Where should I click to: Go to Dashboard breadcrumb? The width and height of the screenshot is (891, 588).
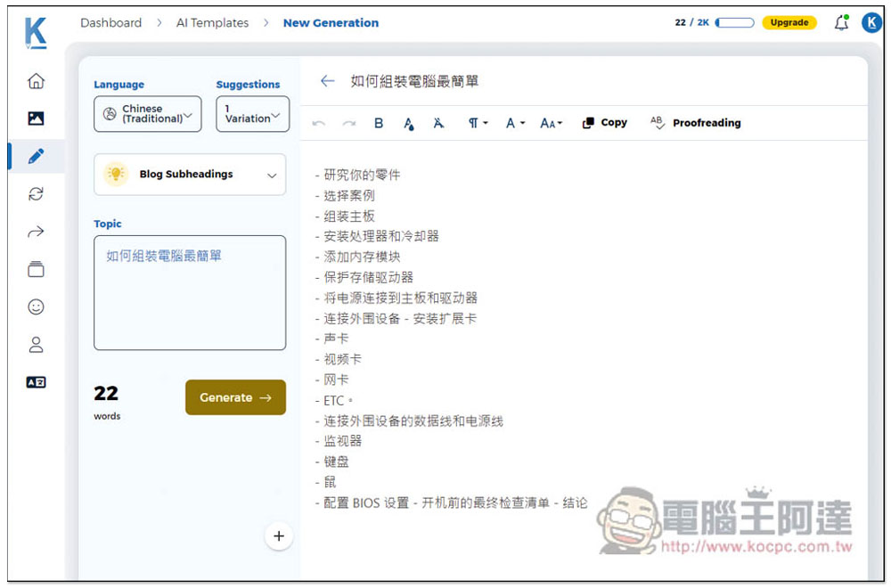(x=110, y=23)
